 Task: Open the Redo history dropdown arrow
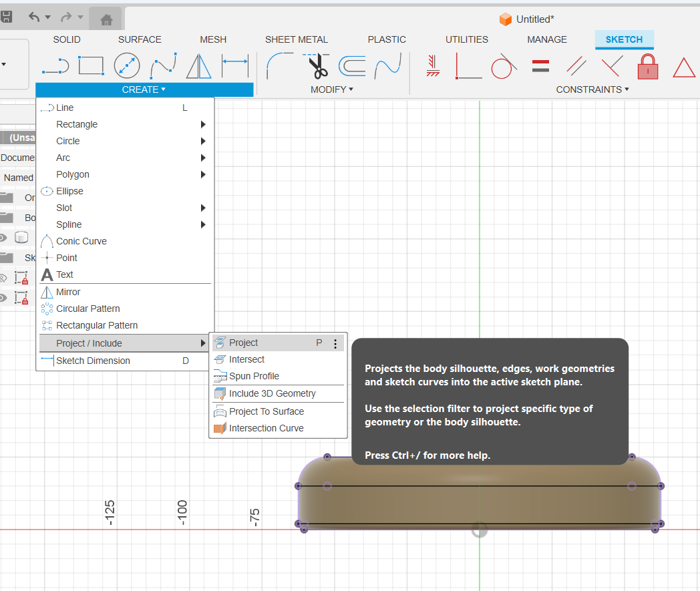pyautogui.click(x=80, y=17)
